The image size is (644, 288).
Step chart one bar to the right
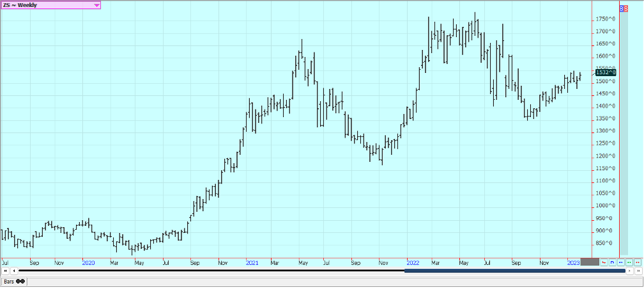(628, 271)
